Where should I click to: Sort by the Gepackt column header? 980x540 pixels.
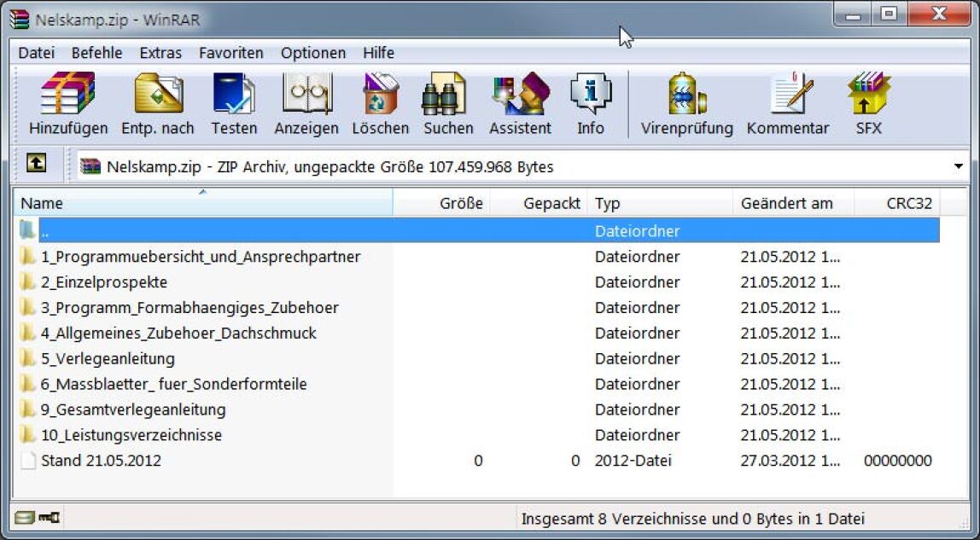coord(539,203)
